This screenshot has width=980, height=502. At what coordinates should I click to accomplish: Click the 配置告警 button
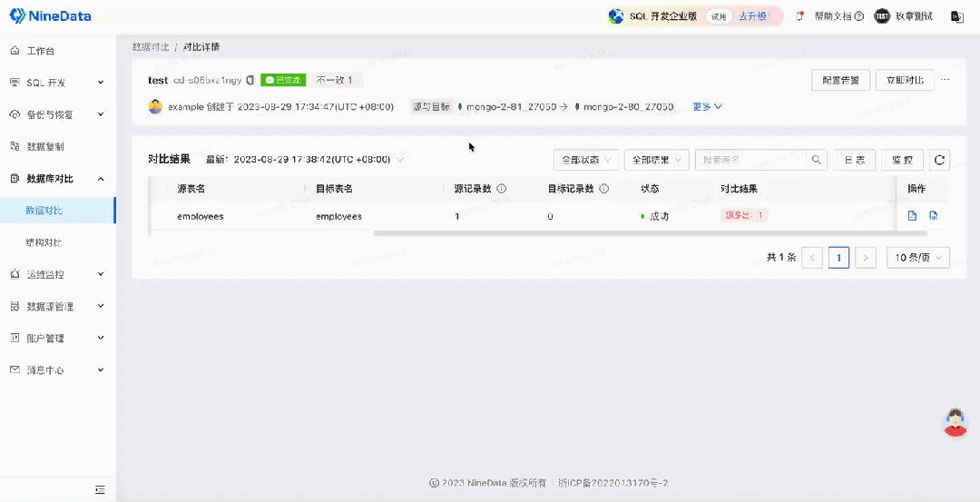coord(840,80)
